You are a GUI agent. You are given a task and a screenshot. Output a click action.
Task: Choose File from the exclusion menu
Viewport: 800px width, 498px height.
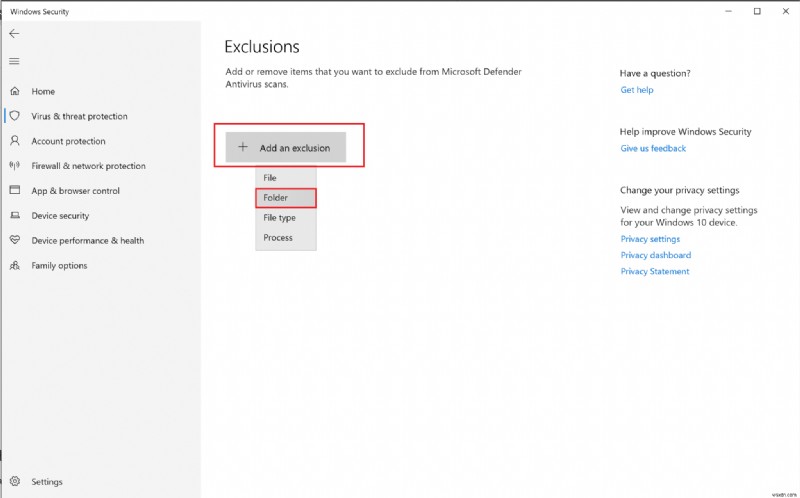tap(270, 177)
